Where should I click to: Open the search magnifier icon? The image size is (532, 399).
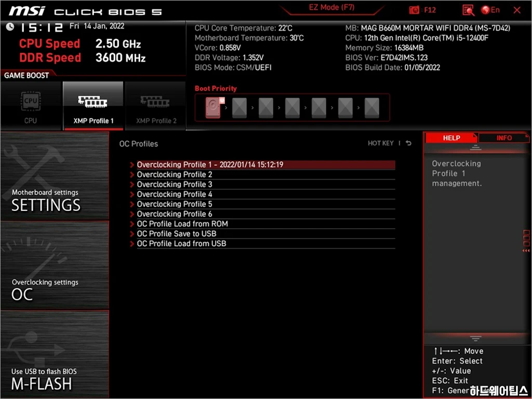469,10
